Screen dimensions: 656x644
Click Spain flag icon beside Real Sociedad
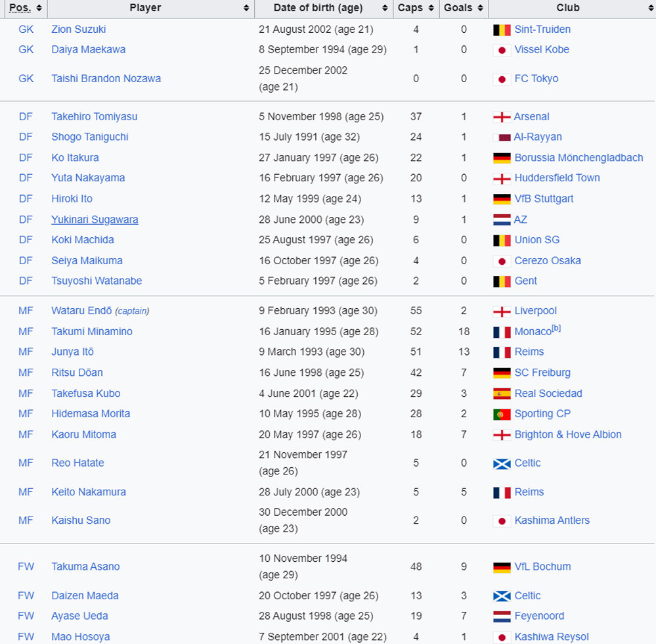pos(502,394)
